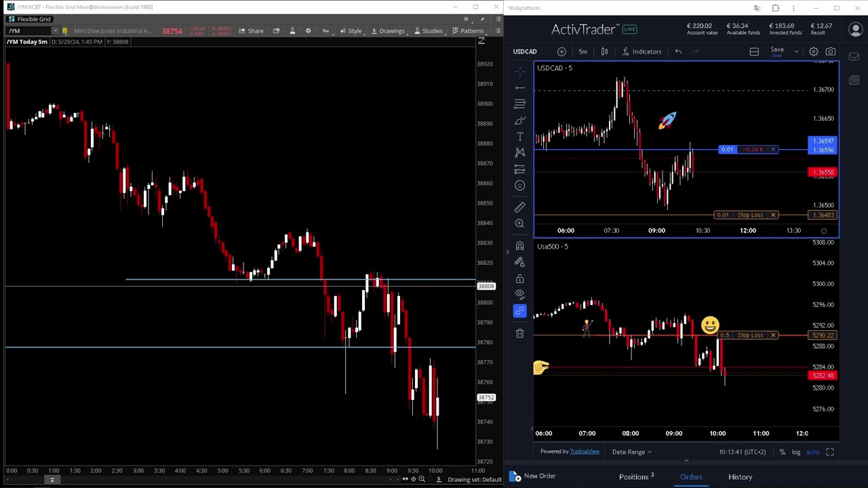Save the chart layout

pos(777,51)
